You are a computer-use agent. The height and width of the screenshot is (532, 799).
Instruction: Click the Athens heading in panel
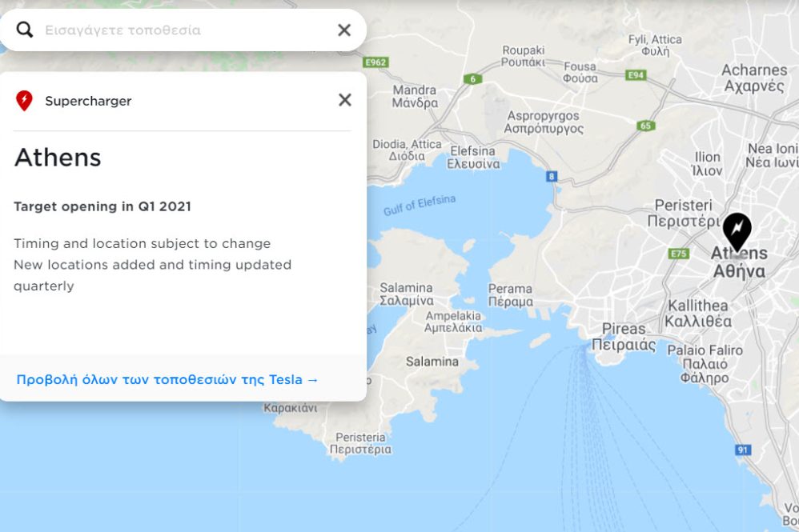tap(58, 158)
